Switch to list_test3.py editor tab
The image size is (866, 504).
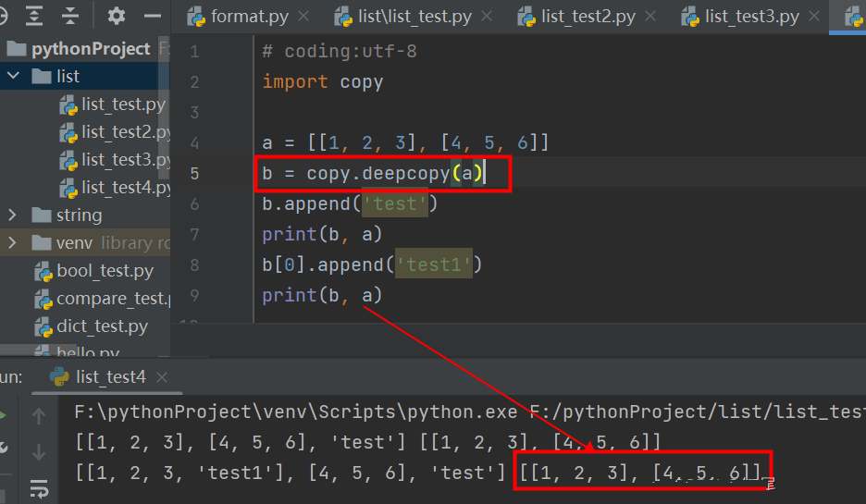click(751, 17)
